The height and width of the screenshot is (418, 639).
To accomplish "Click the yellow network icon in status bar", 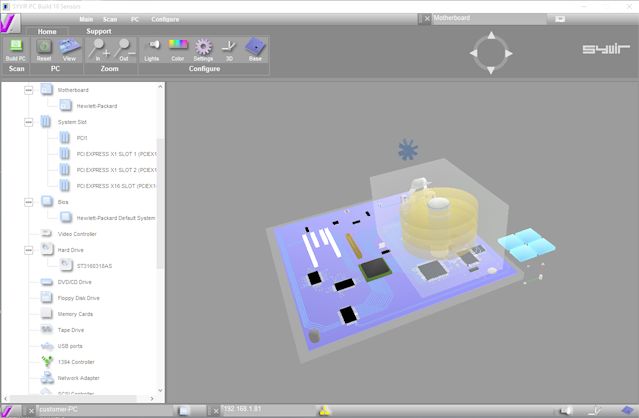I will [325, 411].
